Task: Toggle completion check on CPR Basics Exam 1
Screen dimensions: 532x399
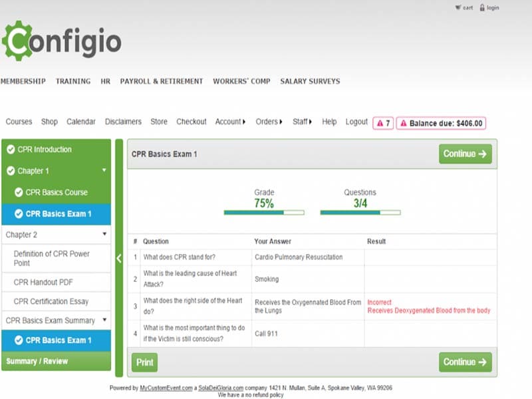Action: click(18, 213)
